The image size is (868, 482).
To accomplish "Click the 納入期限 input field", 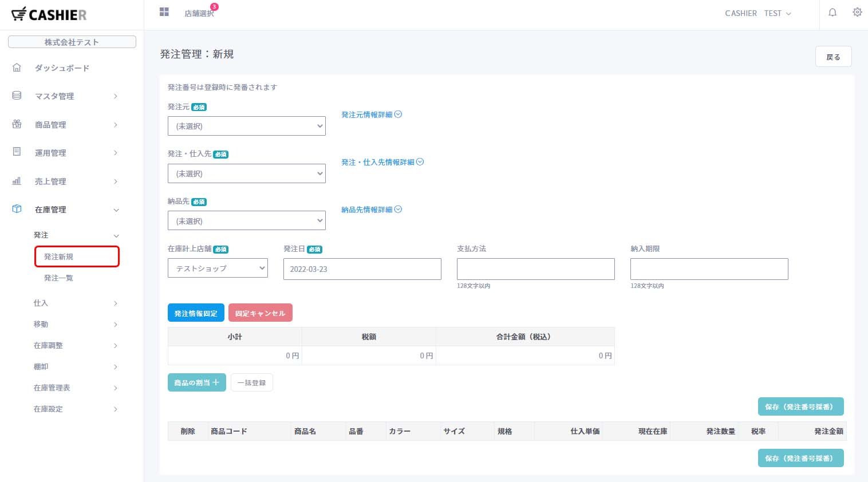I will pyautogui.click(x=709, y=269).
